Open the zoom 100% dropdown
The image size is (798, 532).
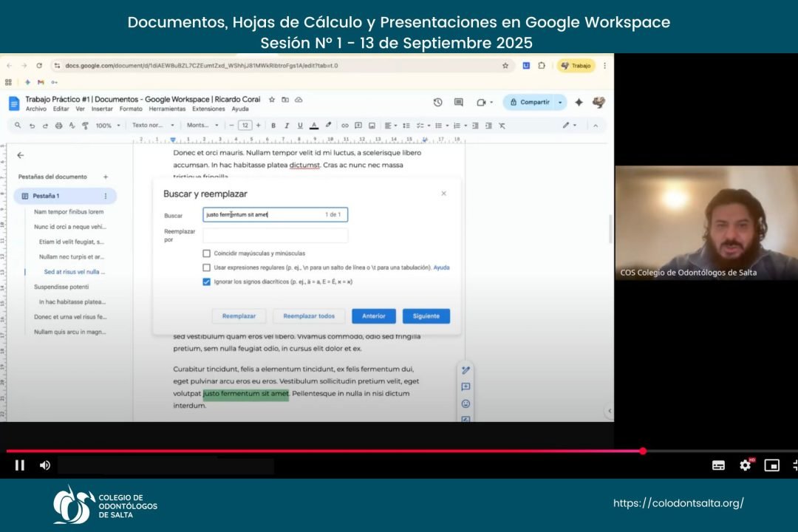[x=108, y=125]
